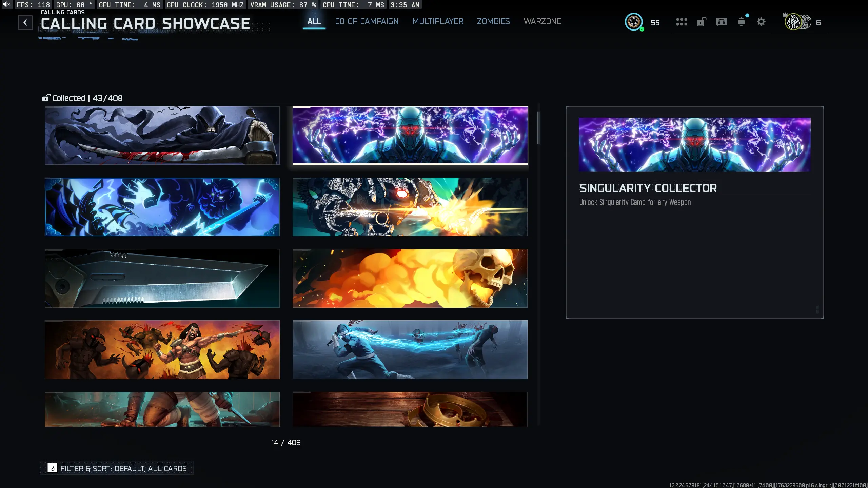Open notifications bell icon
868x488 pixels.
pos(741,22)
